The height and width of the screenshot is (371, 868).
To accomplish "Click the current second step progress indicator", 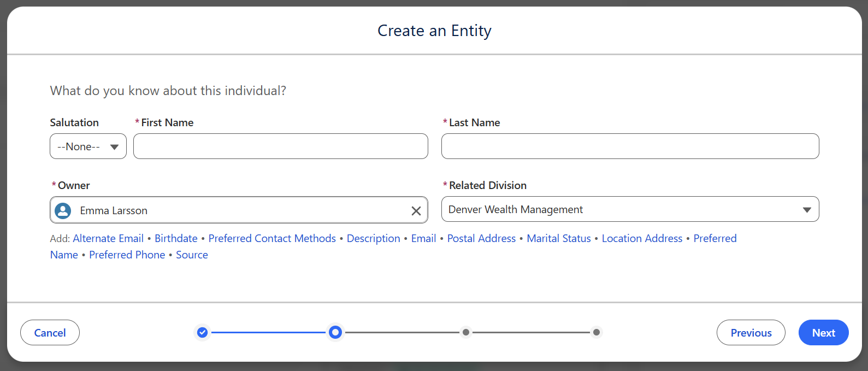I will 335,332.
